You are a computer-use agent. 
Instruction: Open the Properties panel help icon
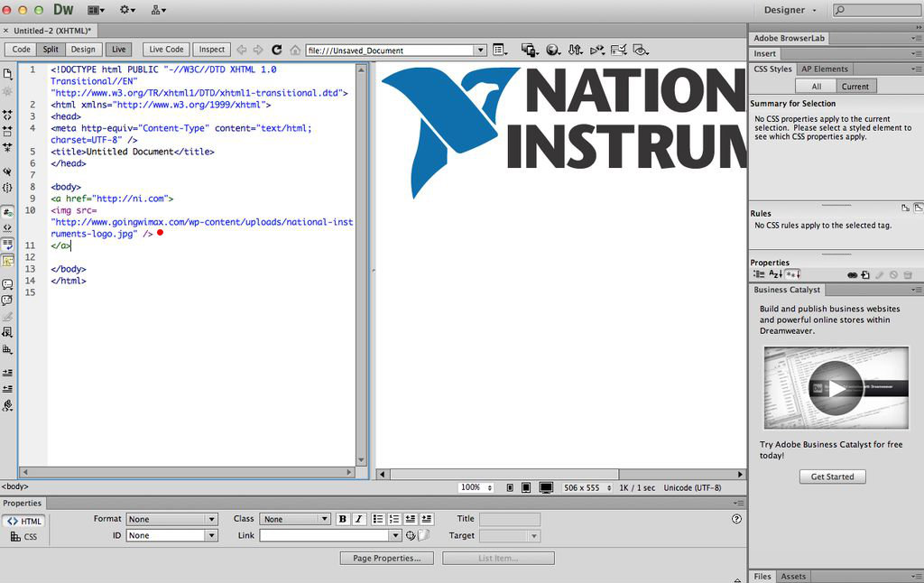736,519
